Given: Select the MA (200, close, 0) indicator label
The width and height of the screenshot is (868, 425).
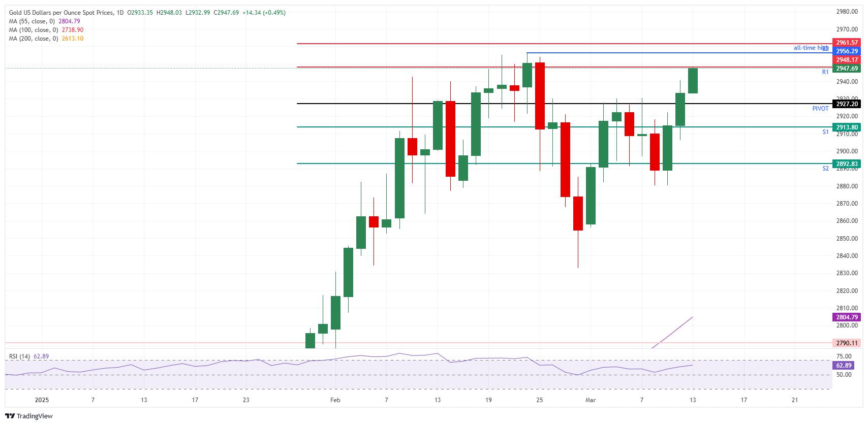Looking at the screenshot, I should (x=34, y=39).
